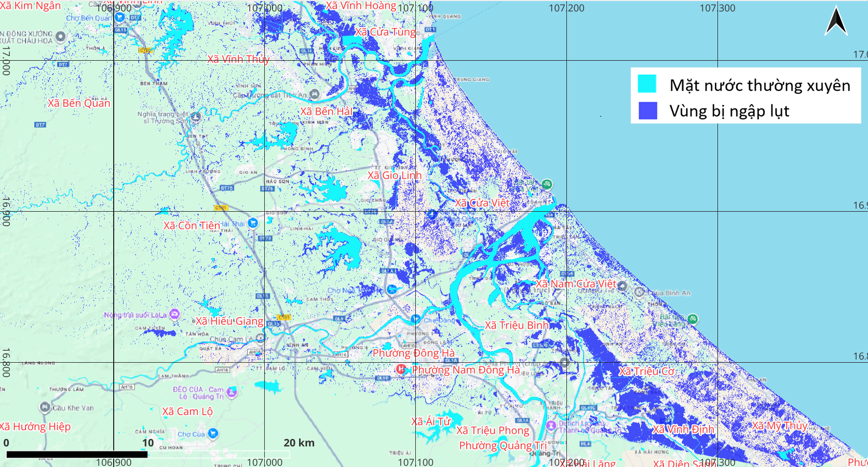Screen dimensions: 868x467
Task: Click the Chùa Cam Lộ temple marker
Action: point(260,338)
